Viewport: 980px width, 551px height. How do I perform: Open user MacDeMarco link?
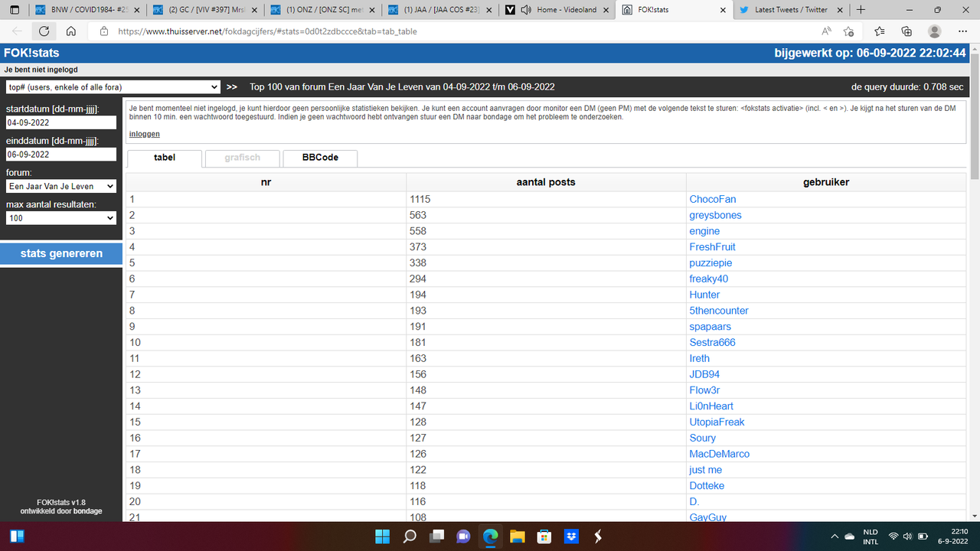pos(720,454)
